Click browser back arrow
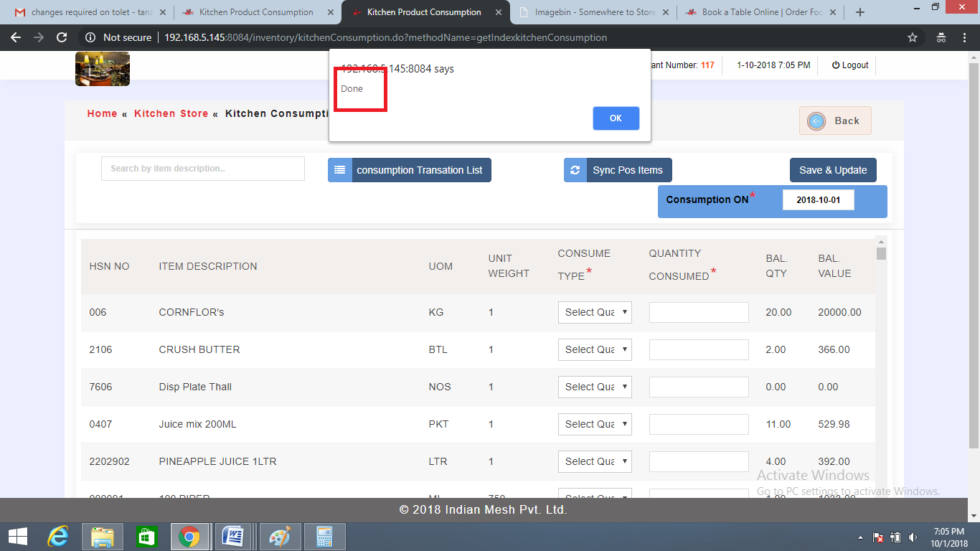The image size is (980, 551). coord(16,37)
